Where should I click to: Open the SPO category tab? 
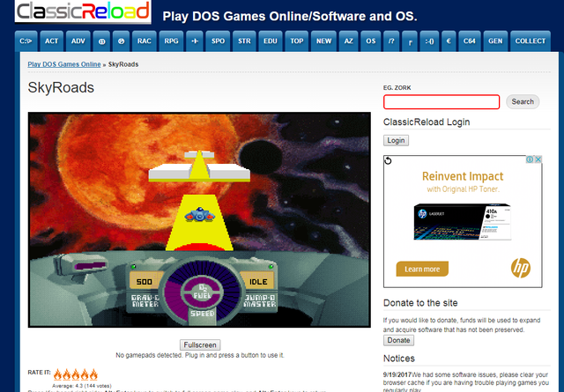click(218, 41)
